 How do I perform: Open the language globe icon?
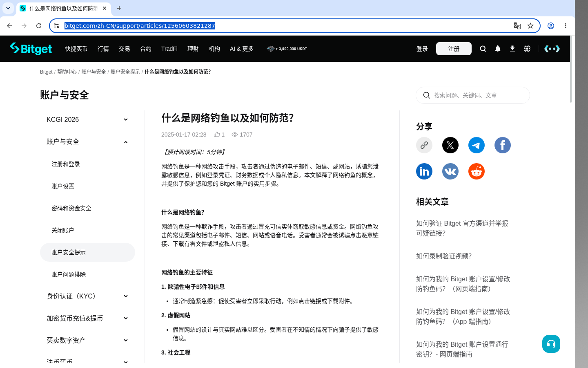tap(527, 49)
